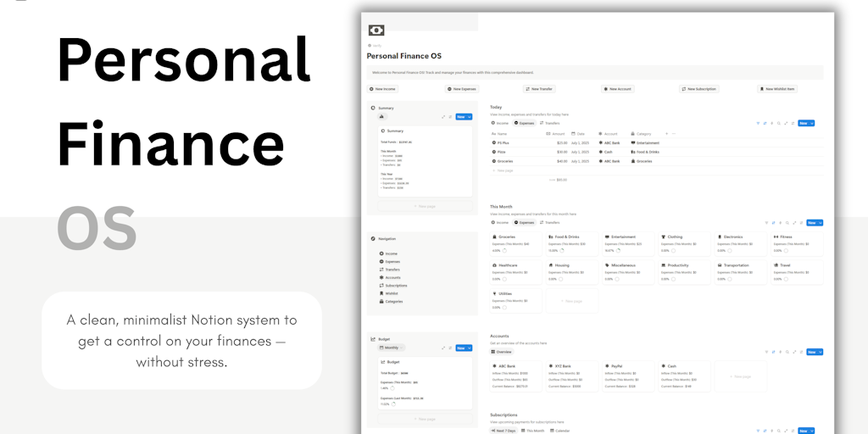Open New dropdown arrow in Budget panel
The height and width of the screenshot is (434, 868).
tap(470, 348)
